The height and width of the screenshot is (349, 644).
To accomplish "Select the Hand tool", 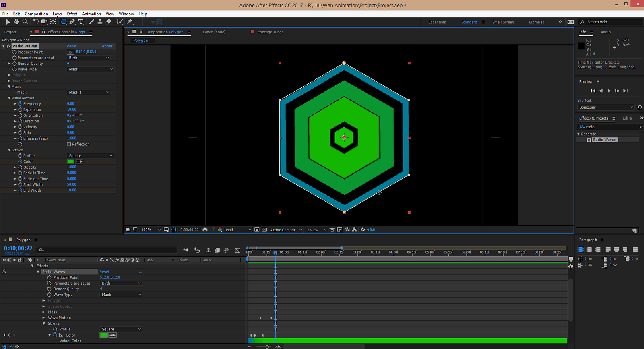I will 17,22.
